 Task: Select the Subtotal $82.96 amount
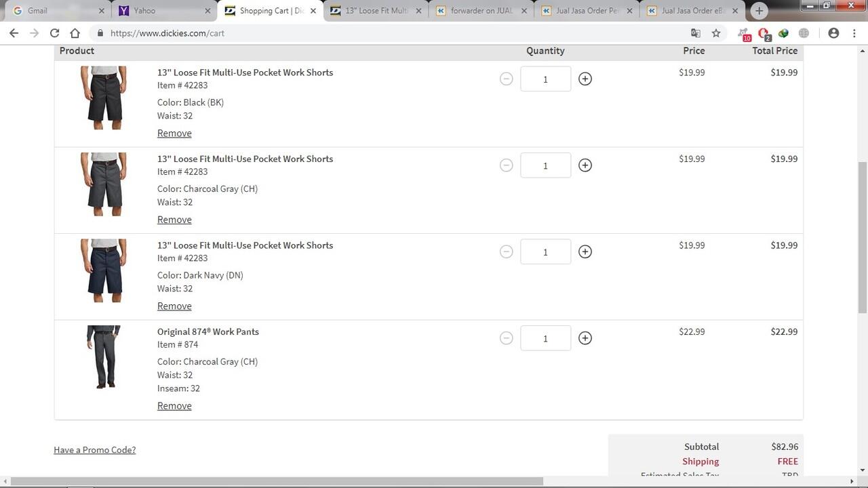[784, 447]
